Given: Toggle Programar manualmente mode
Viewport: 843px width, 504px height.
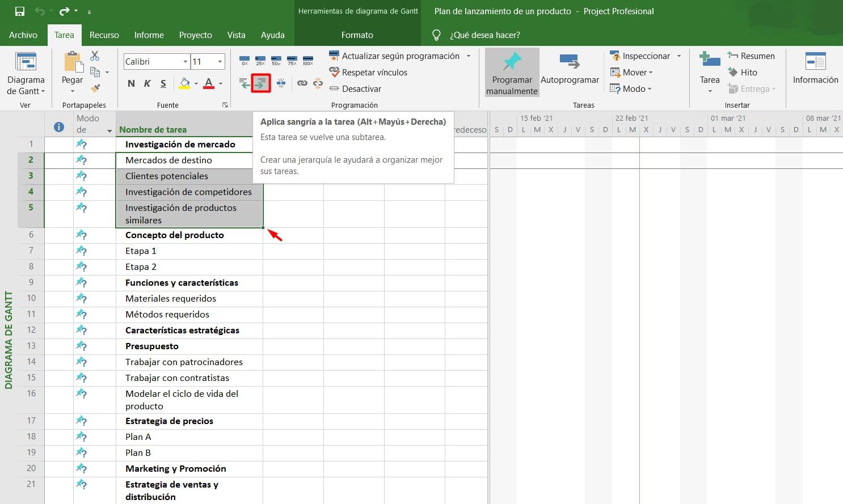Looking at the screenshot, I should (512, 73).
